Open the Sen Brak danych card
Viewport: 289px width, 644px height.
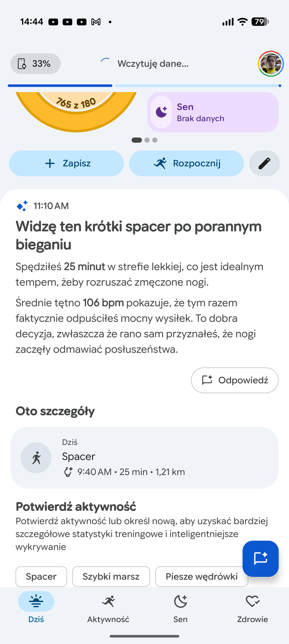[213, 112]
